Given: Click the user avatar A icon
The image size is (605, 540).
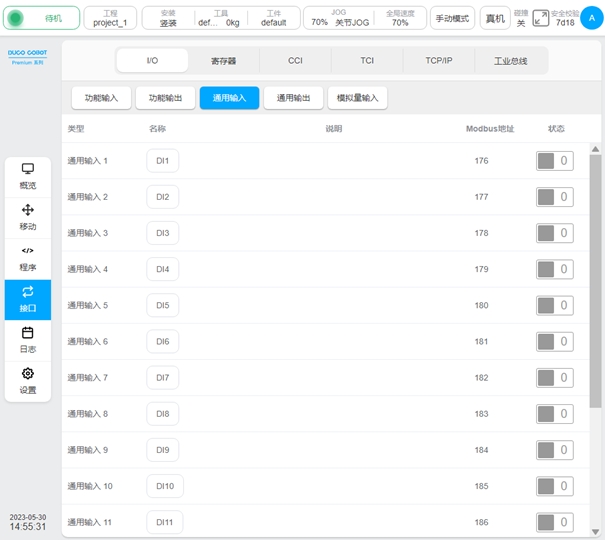Looking at the screenshot, I should pos(591,17).
